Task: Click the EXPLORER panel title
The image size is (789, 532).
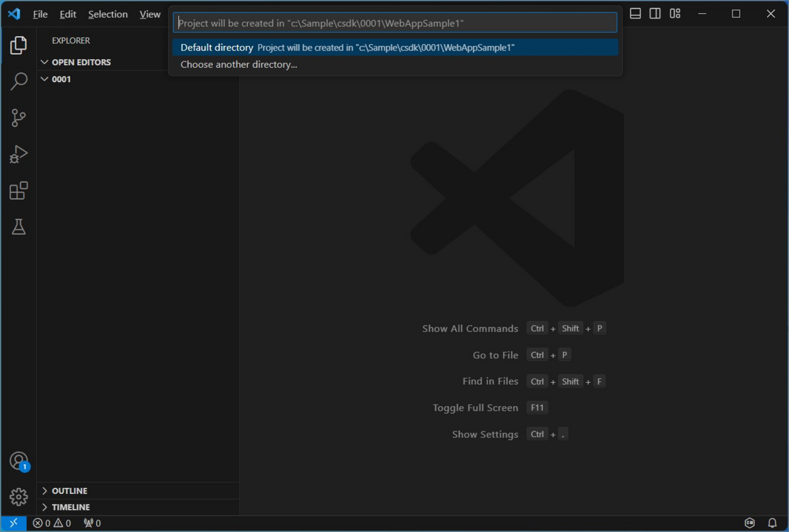Action: 71,41
